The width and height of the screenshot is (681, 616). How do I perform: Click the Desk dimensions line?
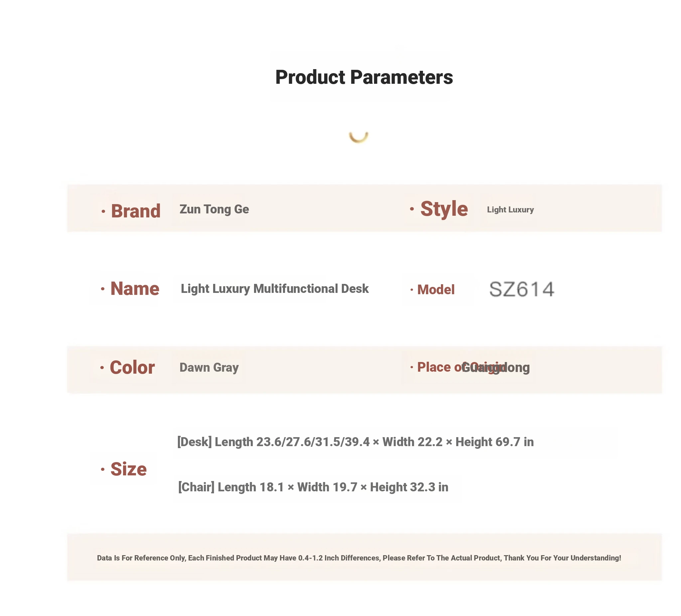pyautogui.click(x=355, y=442)
